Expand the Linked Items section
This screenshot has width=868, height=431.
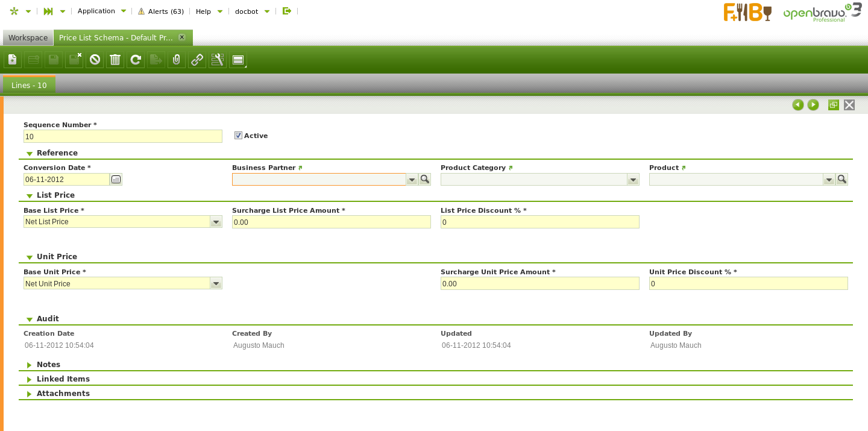(x=63, y=379)
